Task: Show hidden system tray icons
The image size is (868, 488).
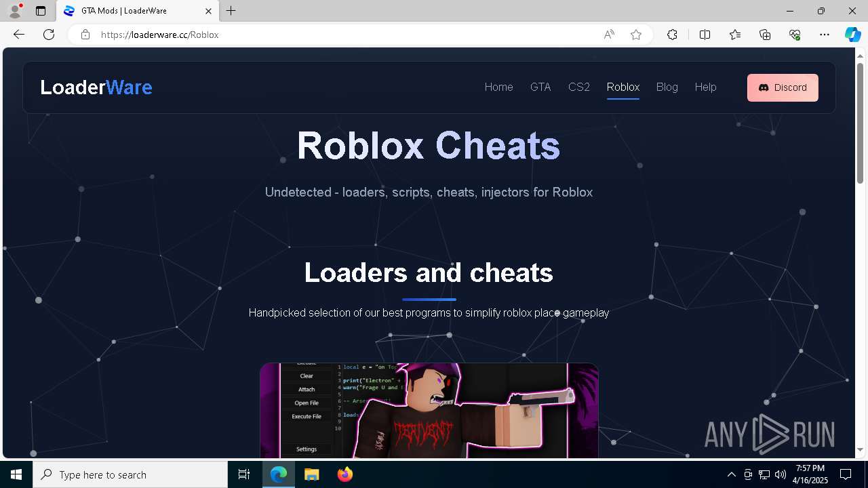Action: coord(732,474)
